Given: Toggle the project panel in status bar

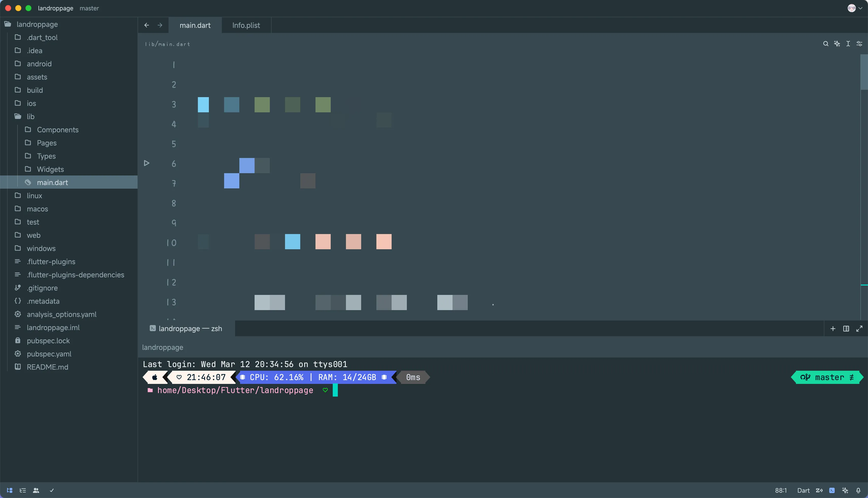Looking at the screenshot, I should pos(10,490).
